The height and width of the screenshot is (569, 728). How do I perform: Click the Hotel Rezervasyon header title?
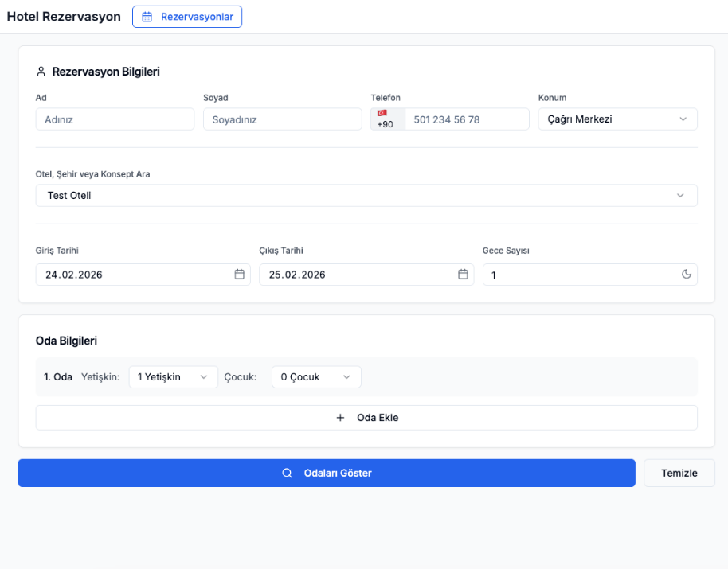64,17
